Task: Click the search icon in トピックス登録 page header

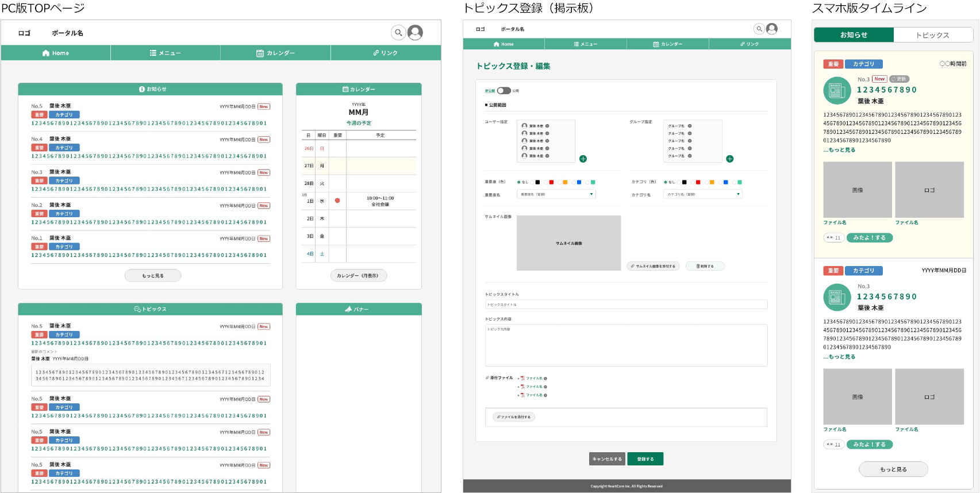Action: (x=759, y=29)
